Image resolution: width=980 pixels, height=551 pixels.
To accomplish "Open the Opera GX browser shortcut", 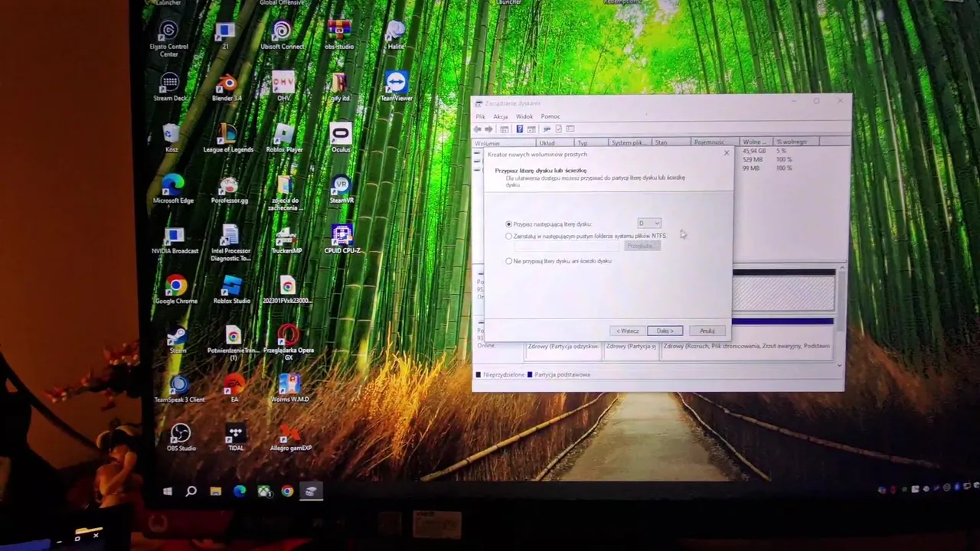I will [x=288, y=342].
